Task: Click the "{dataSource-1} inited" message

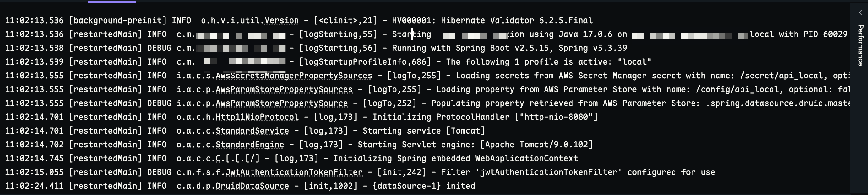Action: (x=424, y=186)
